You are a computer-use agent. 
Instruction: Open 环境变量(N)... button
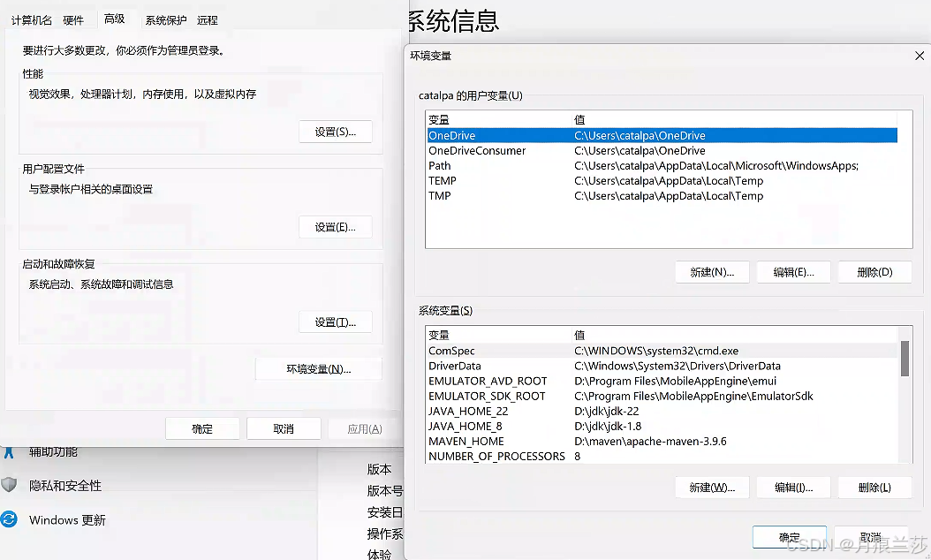pos(319,369)
